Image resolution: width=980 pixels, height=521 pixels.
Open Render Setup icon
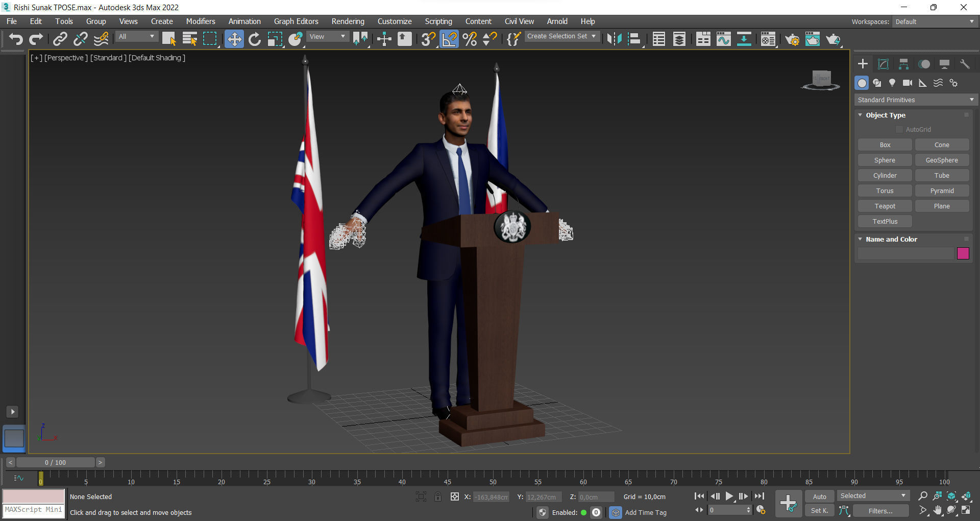click(x=792, y=39)
